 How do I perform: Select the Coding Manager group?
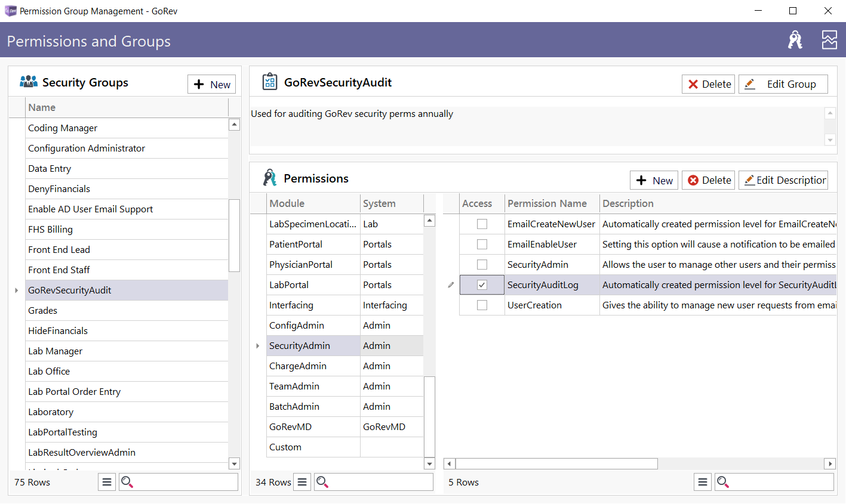pyautogui.click(x=127, y=128)
